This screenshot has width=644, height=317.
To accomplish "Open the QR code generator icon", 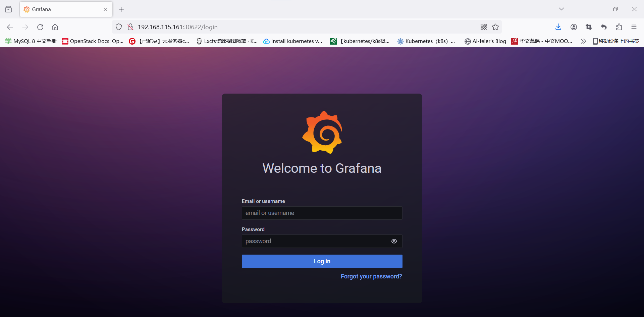I will 484,27.
